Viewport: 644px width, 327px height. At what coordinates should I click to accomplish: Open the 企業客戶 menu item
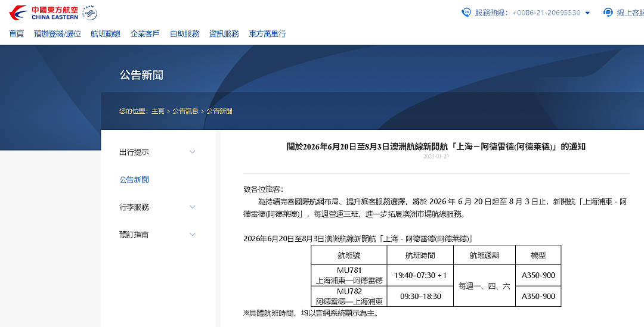pos(145,33)
